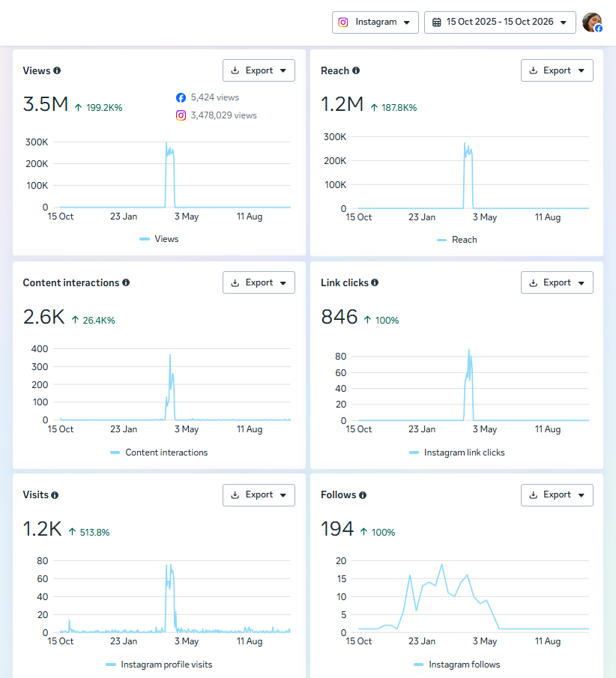Click the 513.8% visits change indicator
The image size is (616, 678).
coord(89,532)
